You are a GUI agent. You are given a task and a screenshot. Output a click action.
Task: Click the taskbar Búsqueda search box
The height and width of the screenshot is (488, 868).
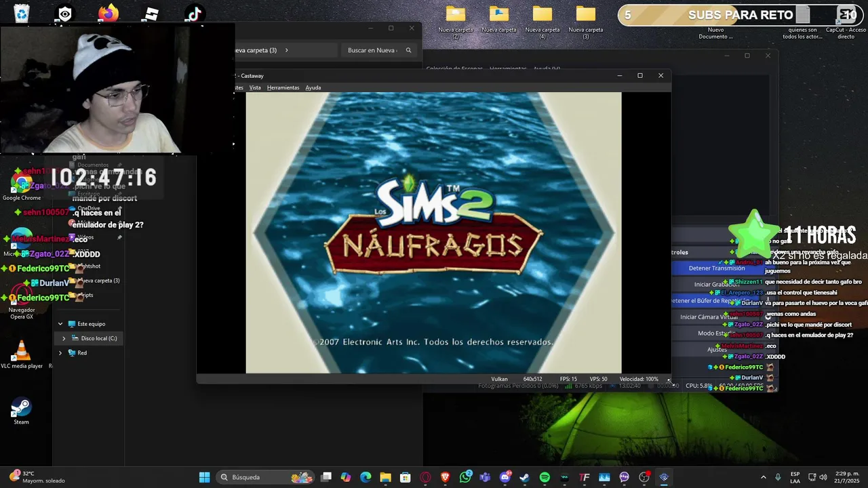pyautogui.click(x=266, y=477)
